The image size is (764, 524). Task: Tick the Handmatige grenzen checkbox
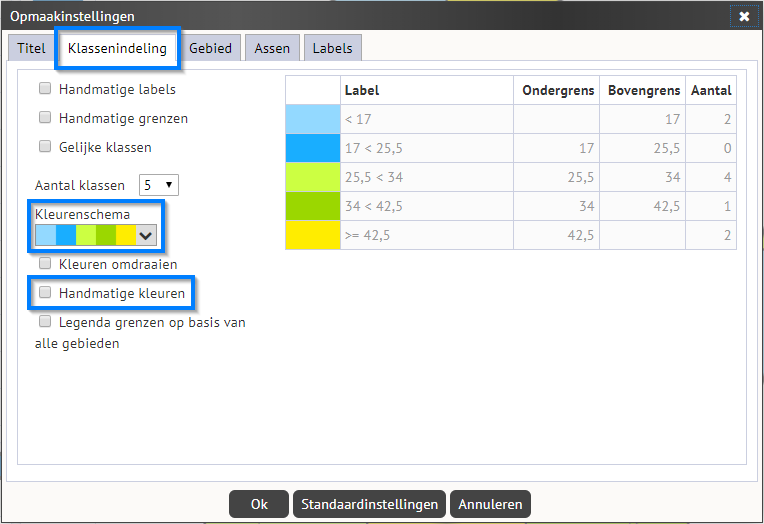[x=45, y=117]
